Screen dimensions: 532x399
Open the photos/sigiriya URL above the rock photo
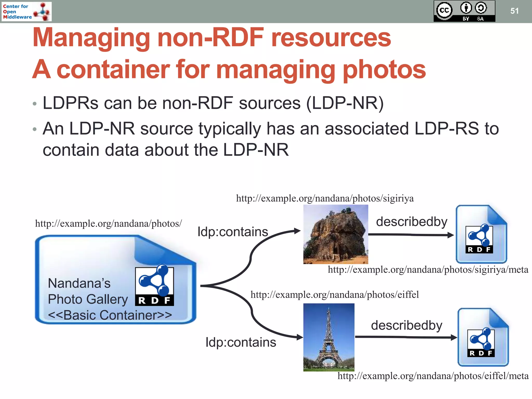pos(325,198)
